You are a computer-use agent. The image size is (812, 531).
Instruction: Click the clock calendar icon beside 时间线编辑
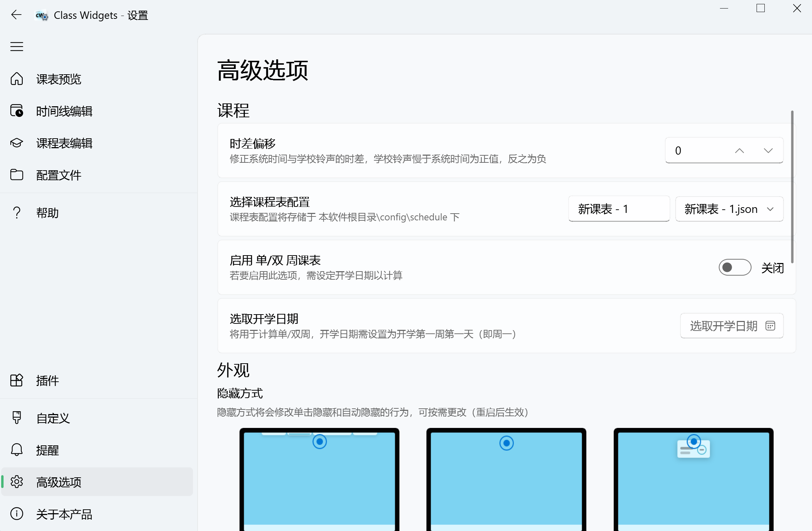click(17, 111)
